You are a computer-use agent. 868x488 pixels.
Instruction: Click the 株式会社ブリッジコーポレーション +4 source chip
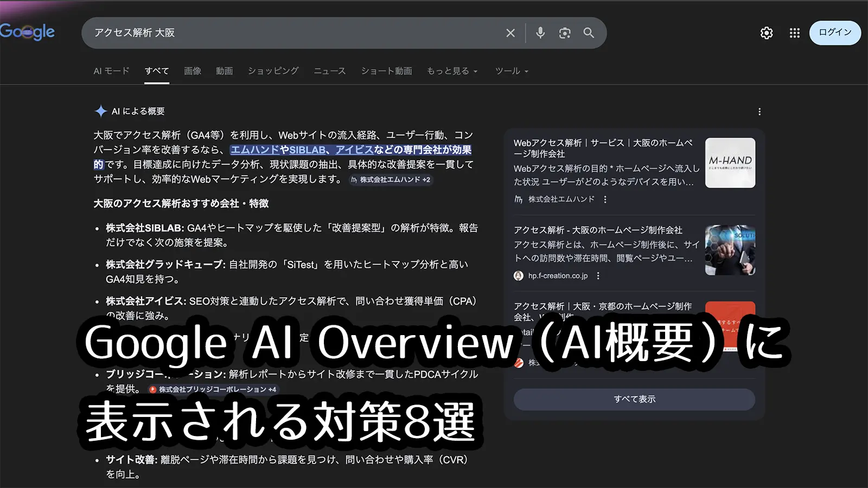coord(213,389)
